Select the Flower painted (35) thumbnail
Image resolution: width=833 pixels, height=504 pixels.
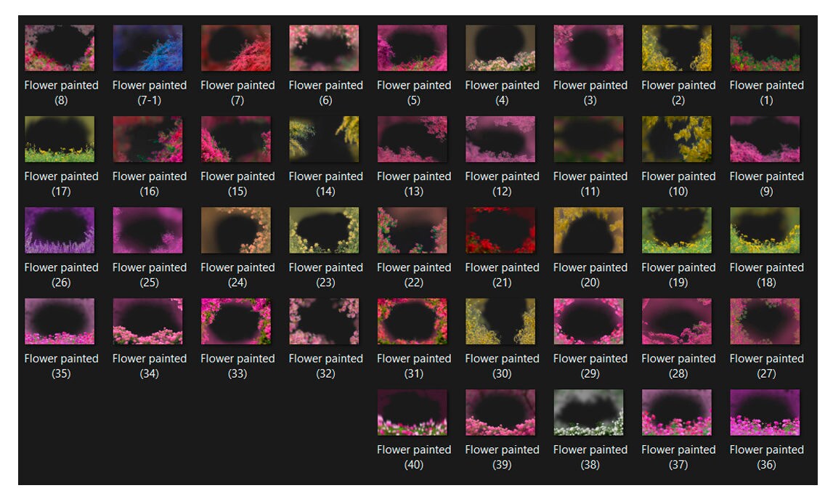click(x=60, y=321)
